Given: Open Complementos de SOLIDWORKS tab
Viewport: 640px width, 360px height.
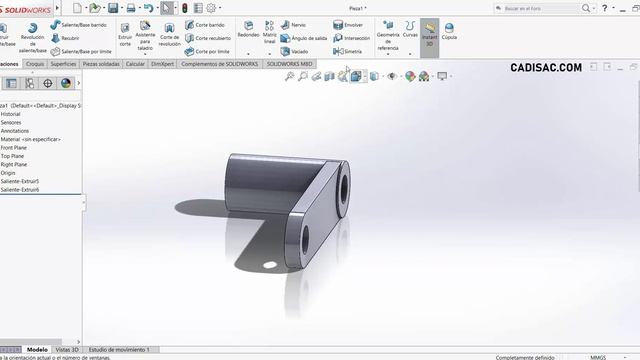Looking at the screenshot, I should pyautogui.click(x=220, y=64).
